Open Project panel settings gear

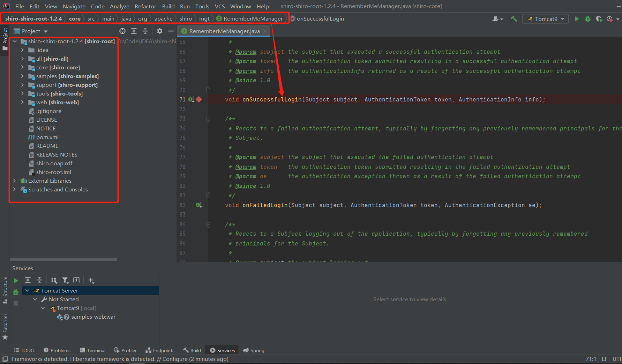click(160, 31)
